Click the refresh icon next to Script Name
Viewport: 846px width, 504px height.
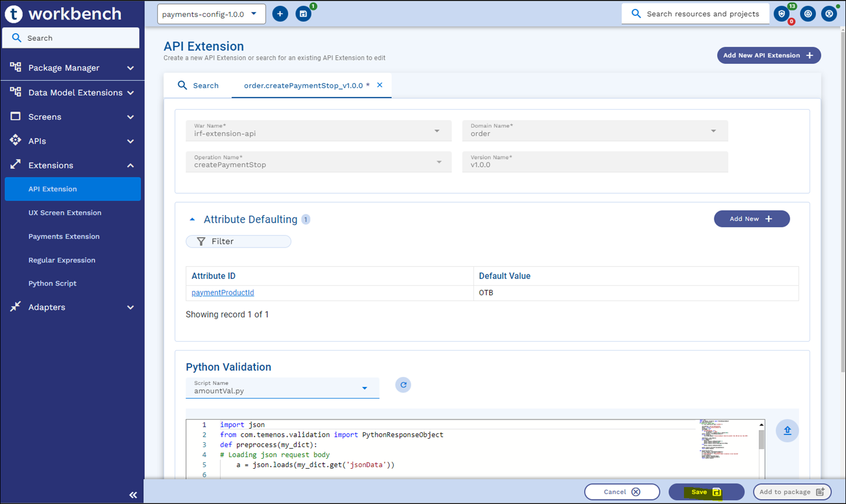click(403, 385)
